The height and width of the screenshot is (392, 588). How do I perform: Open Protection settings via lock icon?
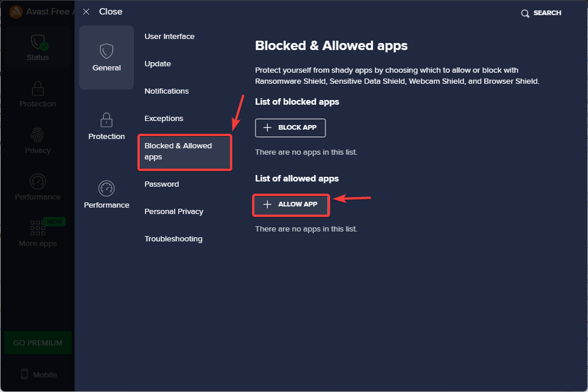tap(107, 120)
